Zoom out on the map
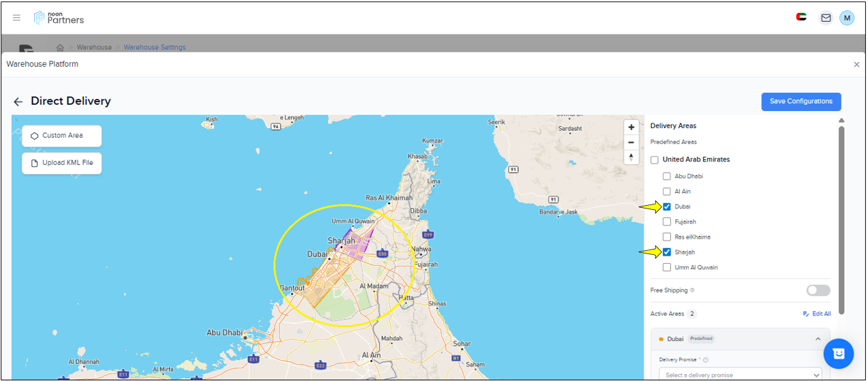Image resolution: width=868 pixels, height=381 pixels. [x=631, y=142]
